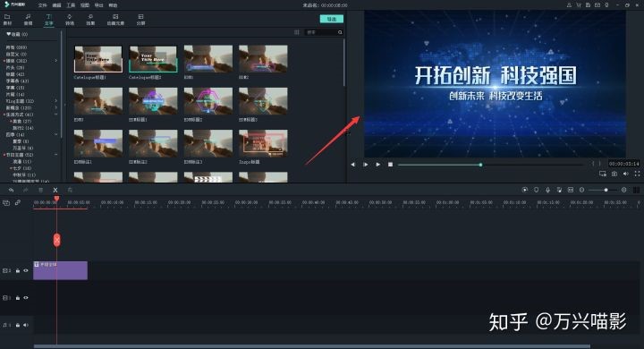
Task: Expand the Vlog主题 category arrow
Action: (55, 101)
